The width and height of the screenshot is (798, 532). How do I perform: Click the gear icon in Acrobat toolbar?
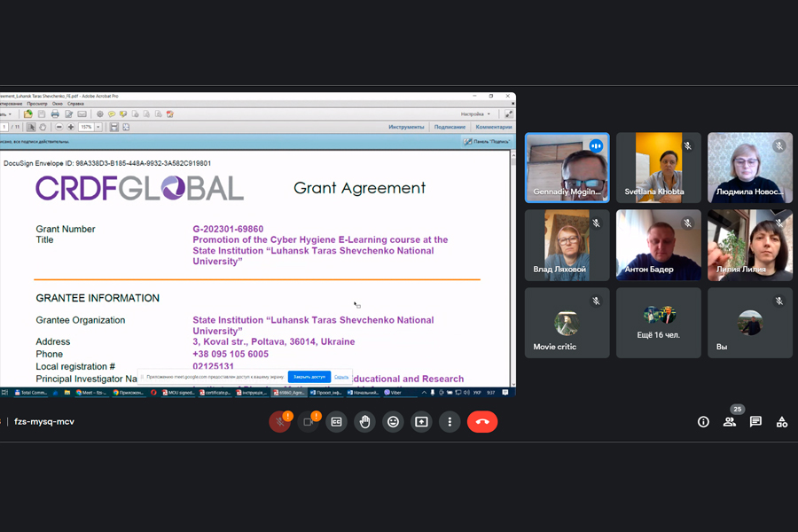(x=99, y=114)
